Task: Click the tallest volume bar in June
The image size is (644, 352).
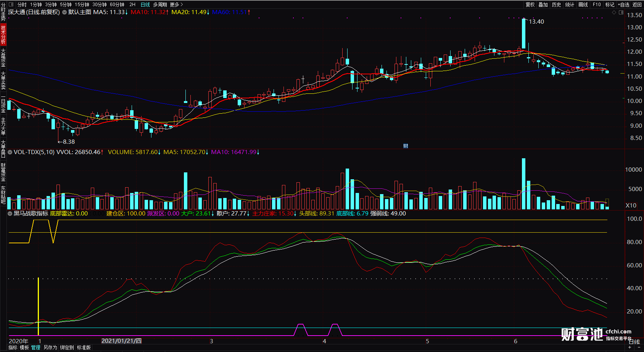Action: coord(524,184)
